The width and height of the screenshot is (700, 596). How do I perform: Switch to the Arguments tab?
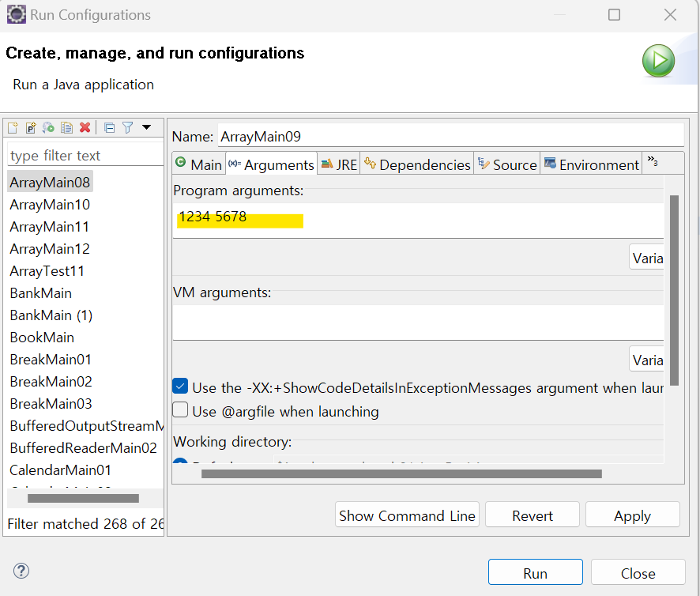(x=272, y=164)
